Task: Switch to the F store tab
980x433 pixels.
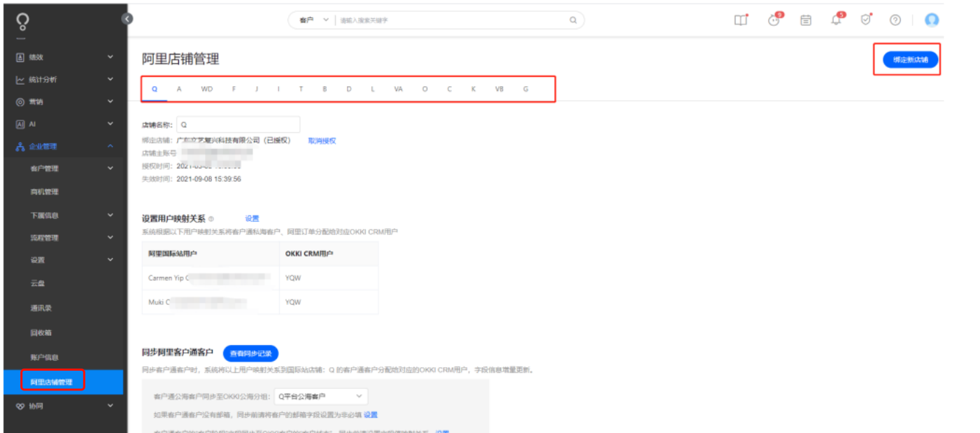Action: 234,89
